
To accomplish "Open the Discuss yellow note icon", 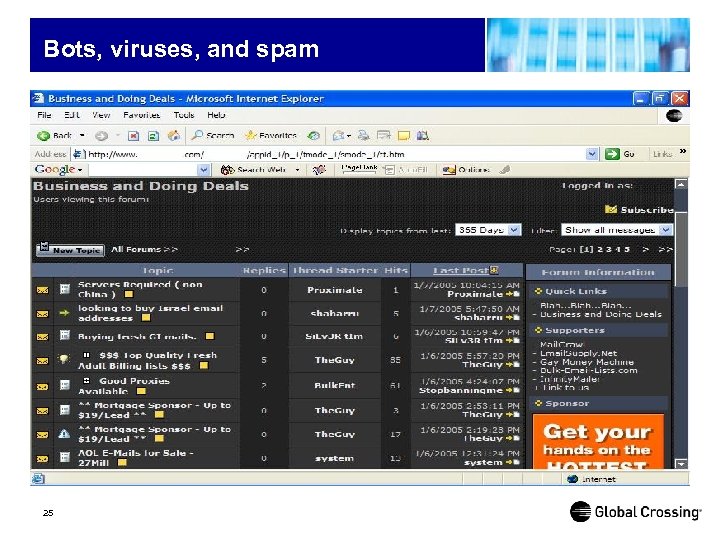I will [404, 135].
